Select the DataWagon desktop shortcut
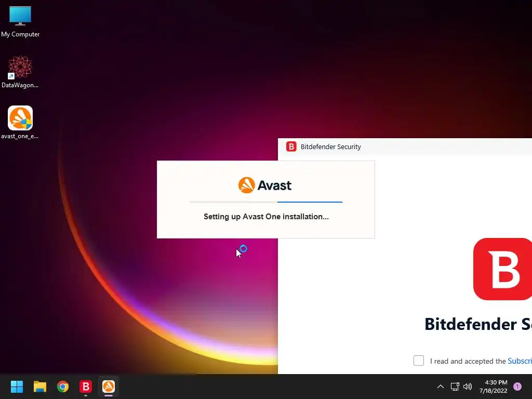The width and height of the screenshot is (532, 399). click(x=20, y=72)
